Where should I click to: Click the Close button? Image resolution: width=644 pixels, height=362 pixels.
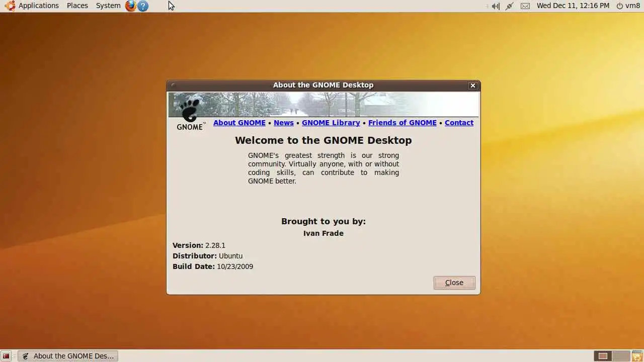point(454,283)
